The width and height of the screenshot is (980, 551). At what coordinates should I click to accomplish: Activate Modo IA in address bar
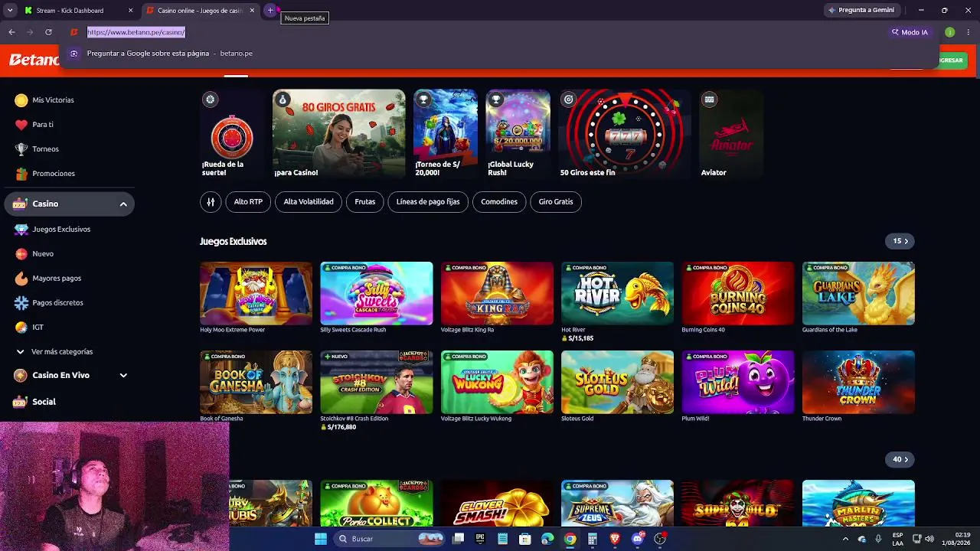(910, 32)
